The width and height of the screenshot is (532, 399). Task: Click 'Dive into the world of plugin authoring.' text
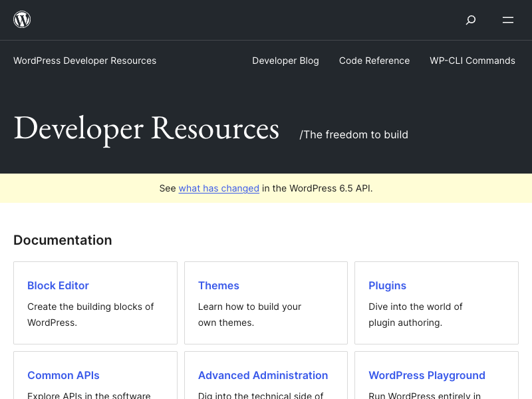[x=415, y=315]
